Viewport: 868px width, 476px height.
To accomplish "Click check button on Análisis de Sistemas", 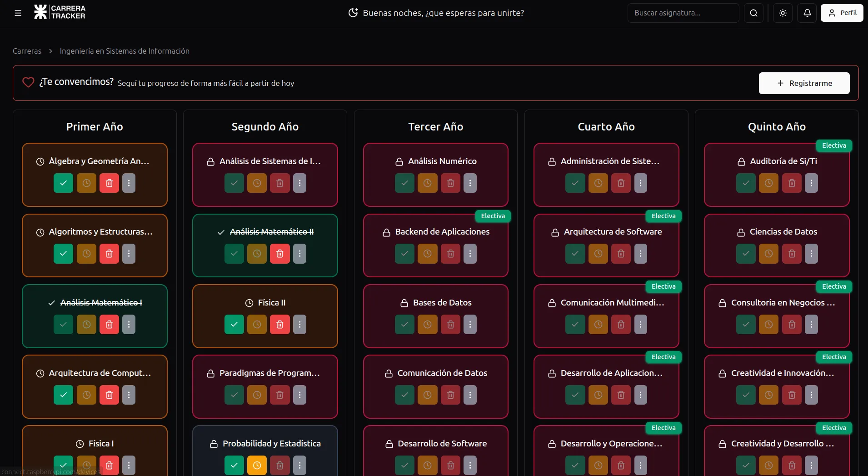I will (234, 183).
